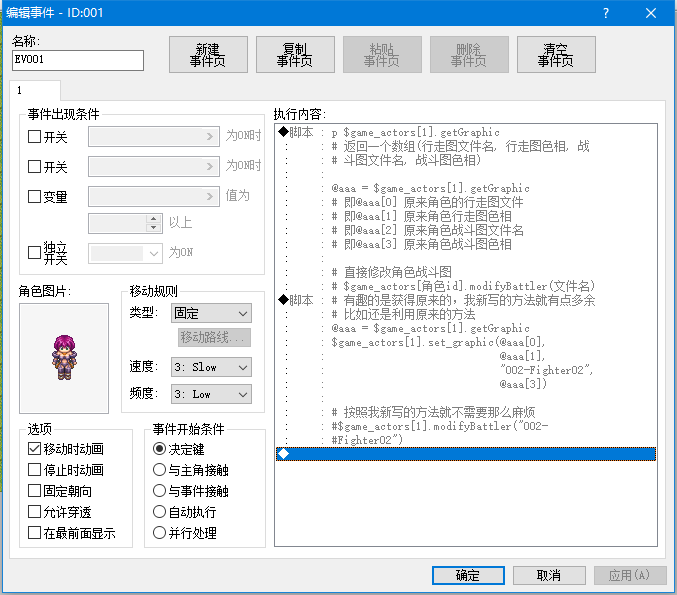
Task: Confirm with the 确定 button
Action: click(x=468, y=575)
